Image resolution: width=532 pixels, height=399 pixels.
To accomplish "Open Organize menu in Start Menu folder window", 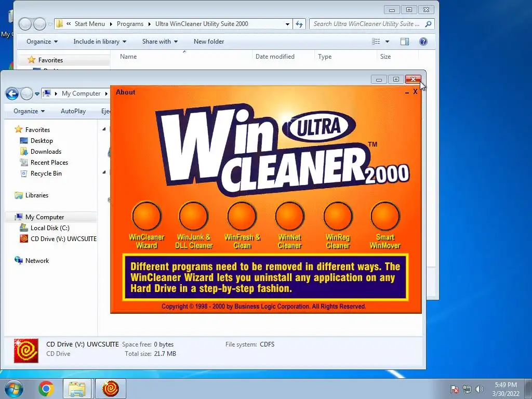I will [42, 42].
